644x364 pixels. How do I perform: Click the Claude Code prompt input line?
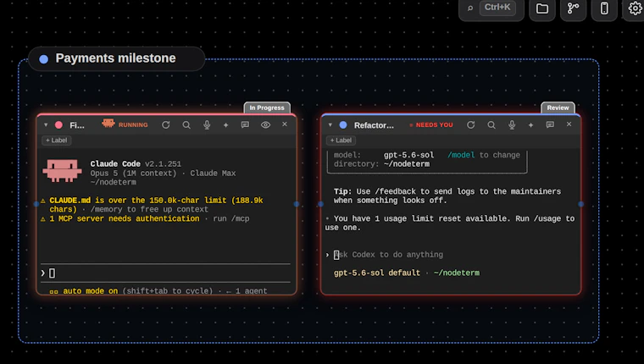[x=165, y=273]
